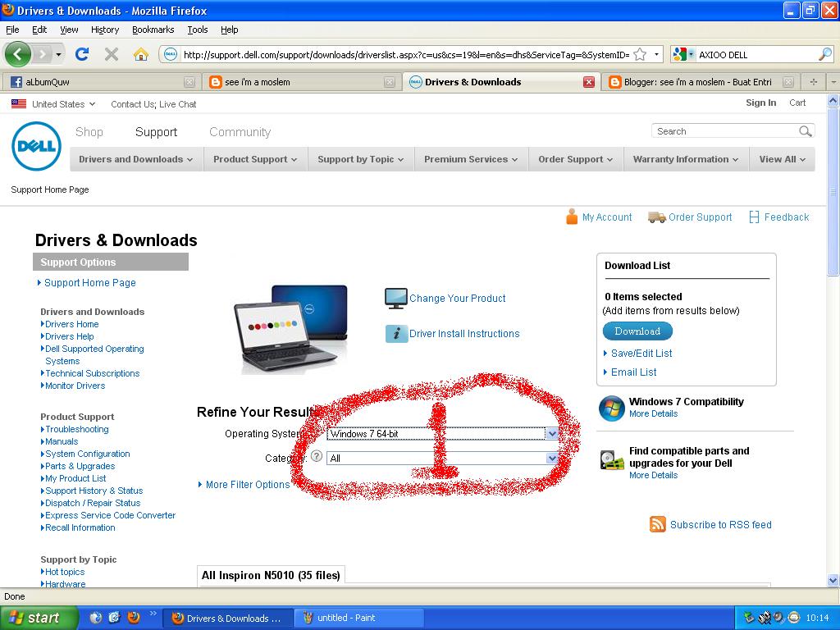Screen dimensions: 840x630
Task: Select the Support site tab
Action: (x=156, y=132)
